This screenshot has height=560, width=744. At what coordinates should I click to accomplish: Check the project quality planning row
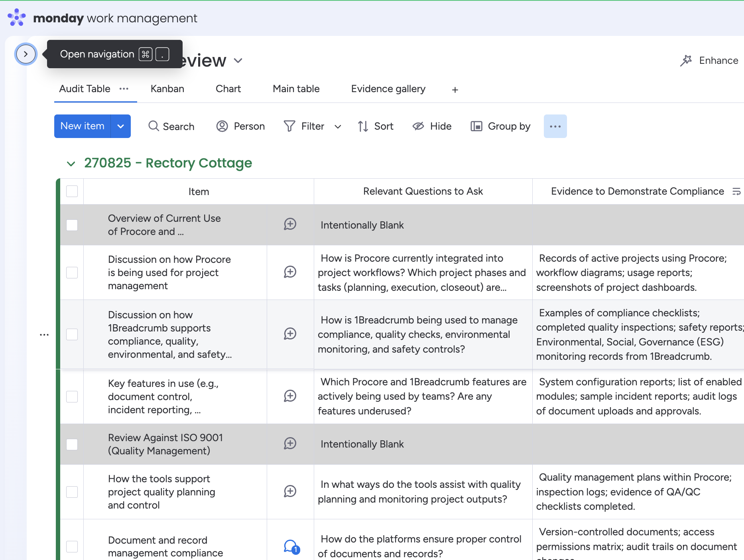coord(72,492)
